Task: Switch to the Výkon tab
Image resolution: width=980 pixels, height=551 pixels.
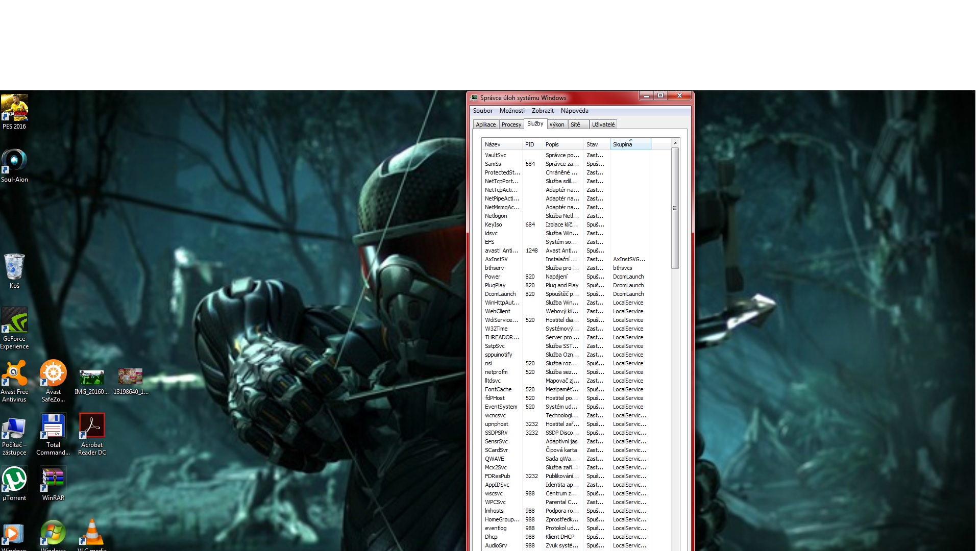Action: [556, 124]
